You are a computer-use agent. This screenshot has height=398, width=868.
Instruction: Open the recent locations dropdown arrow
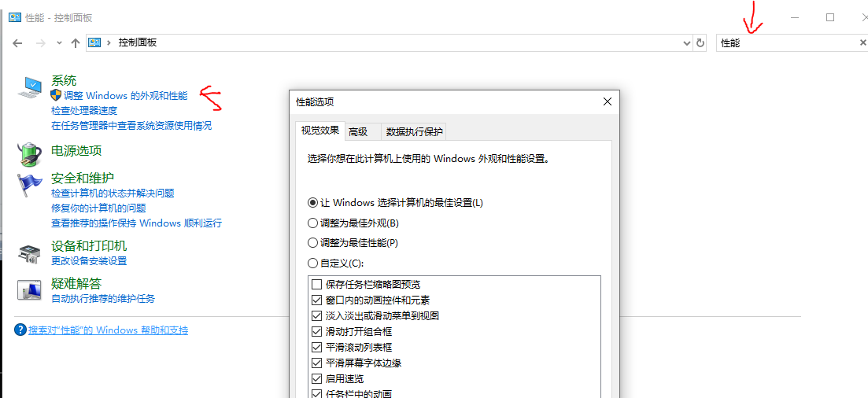pyautogui.click(x=59, y=43)
